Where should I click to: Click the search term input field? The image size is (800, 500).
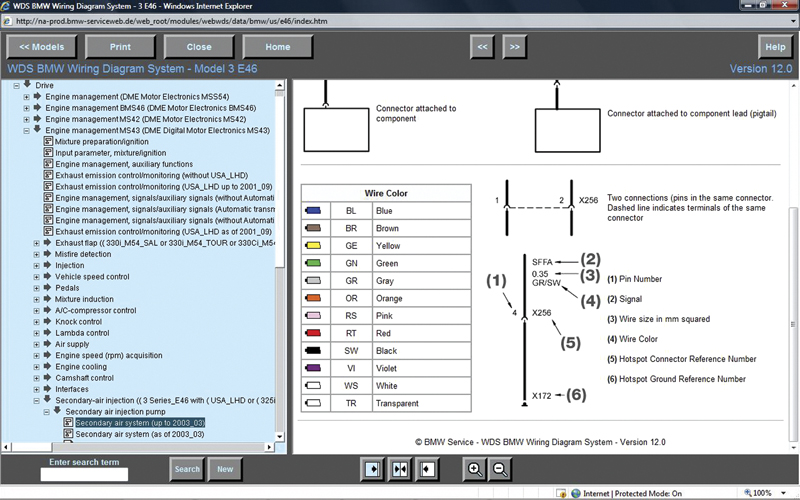coord(84,474)
